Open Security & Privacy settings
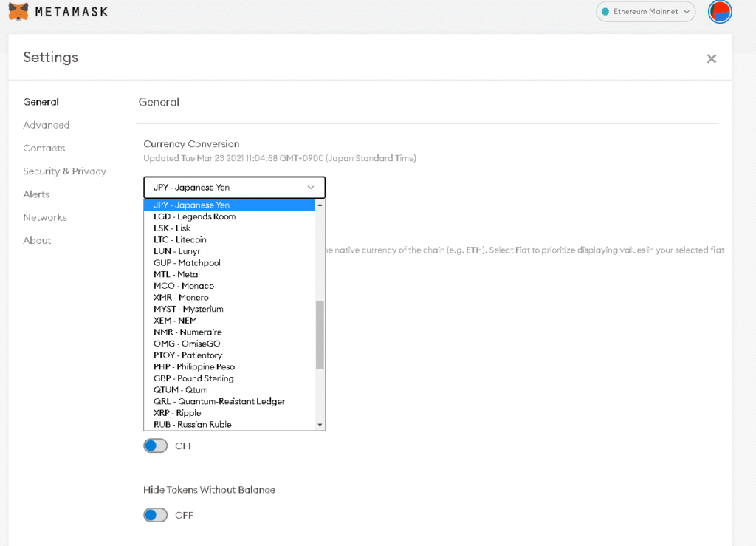Image resolution: width=756 pixels, height=546 pixels. 65,171
